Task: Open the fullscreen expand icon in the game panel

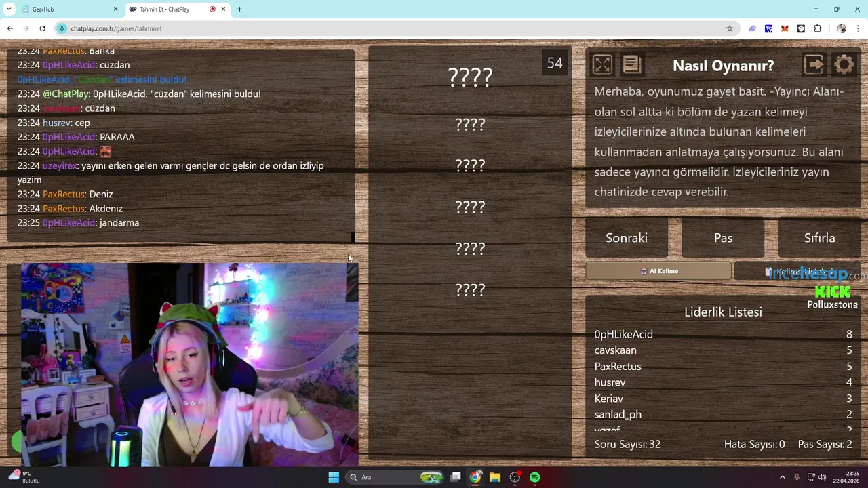Action: (602, 64)
